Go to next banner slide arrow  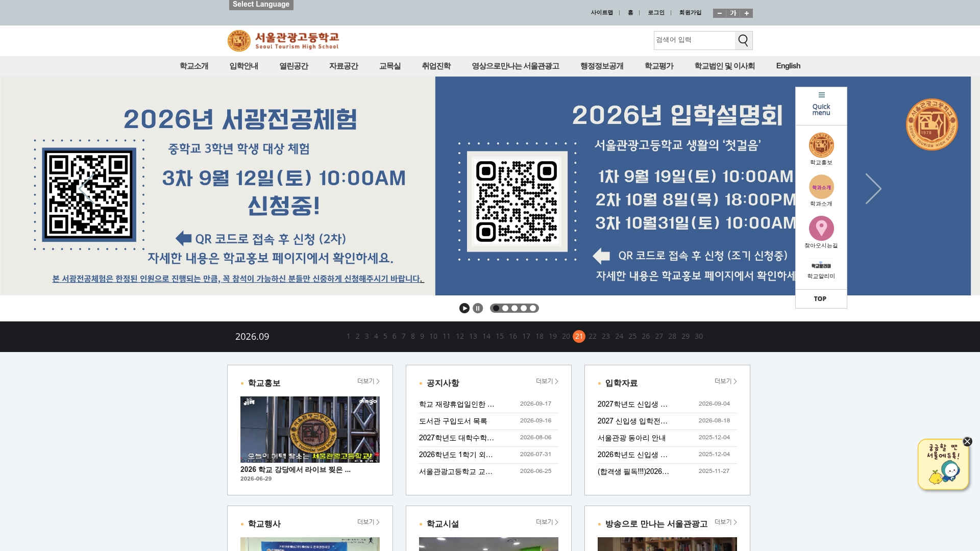[x=873, y=189]
